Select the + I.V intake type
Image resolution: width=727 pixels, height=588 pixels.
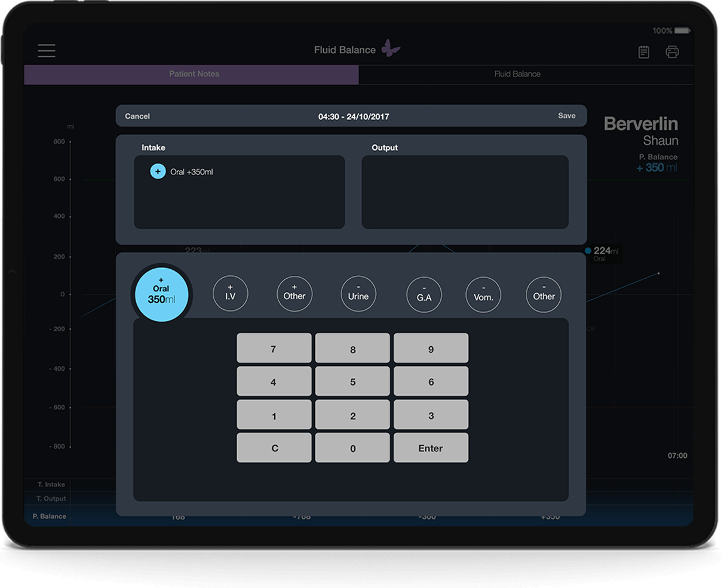pos(231,293)
